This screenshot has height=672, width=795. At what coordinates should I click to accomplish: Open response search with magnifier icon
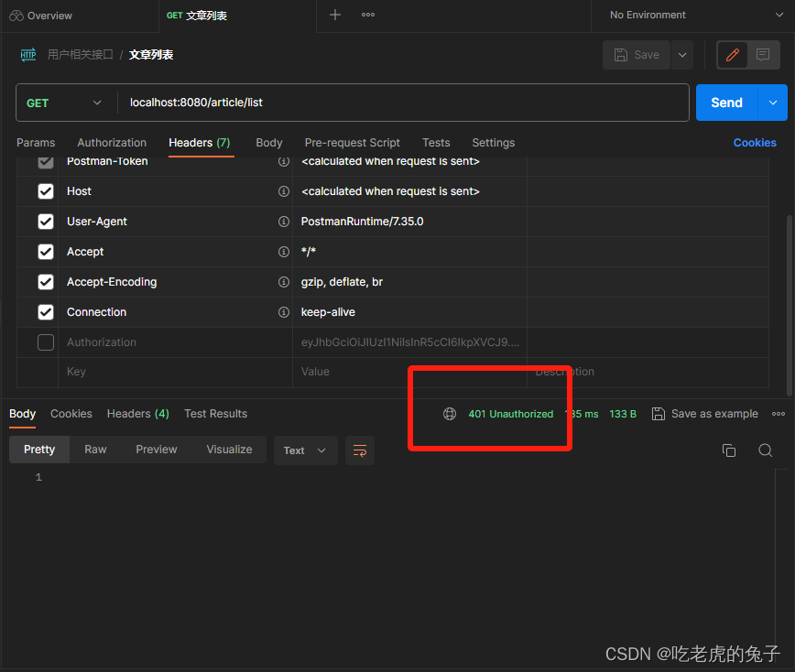(x=766, y=450)
